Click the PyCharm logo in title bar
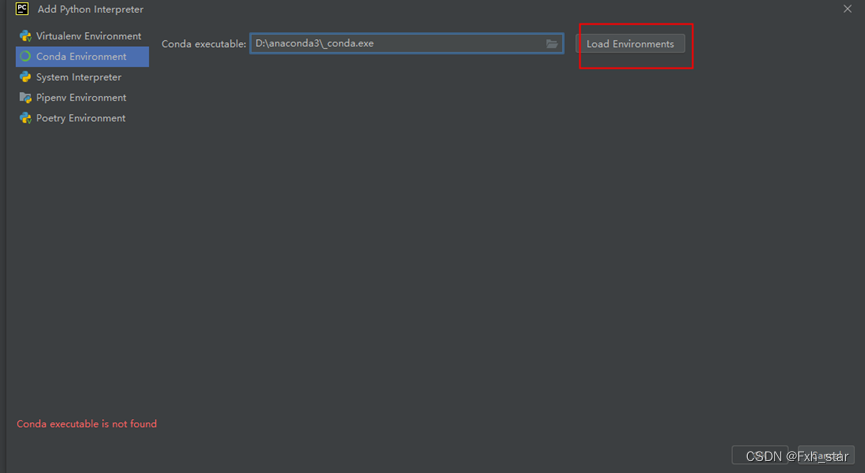The image size is (865, 473). pyautogui.click(x=22, y=9)
